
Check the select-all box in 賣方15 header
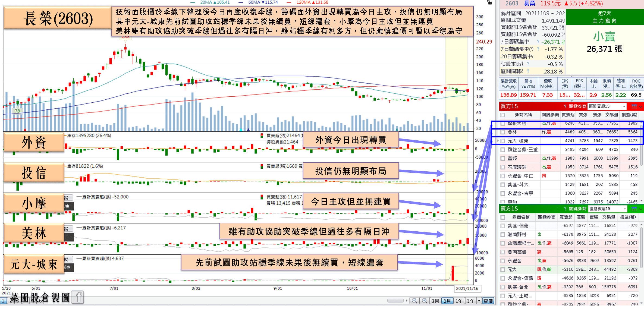[503, 217]
